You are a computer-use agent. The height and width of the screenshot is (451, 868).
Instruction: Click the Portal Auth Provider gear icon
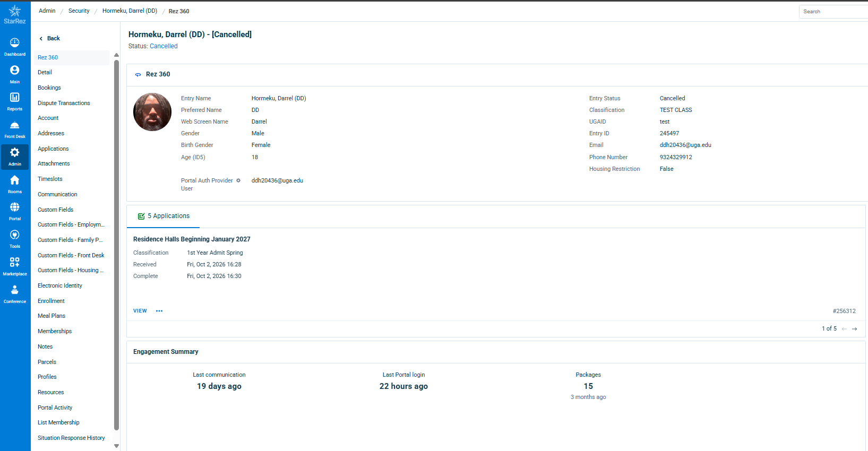[x=238, y=180]
